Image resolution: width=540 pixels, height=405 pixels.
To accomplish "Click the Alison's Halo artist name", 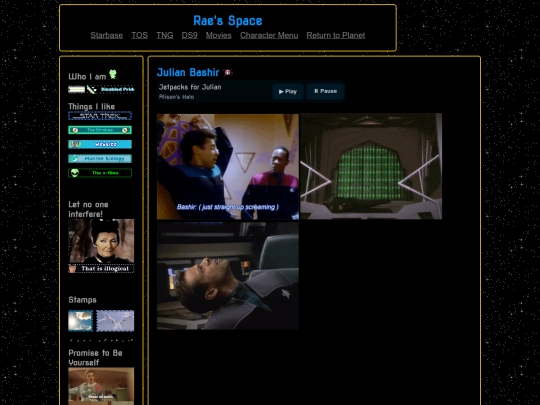I will tap(176, 97).
